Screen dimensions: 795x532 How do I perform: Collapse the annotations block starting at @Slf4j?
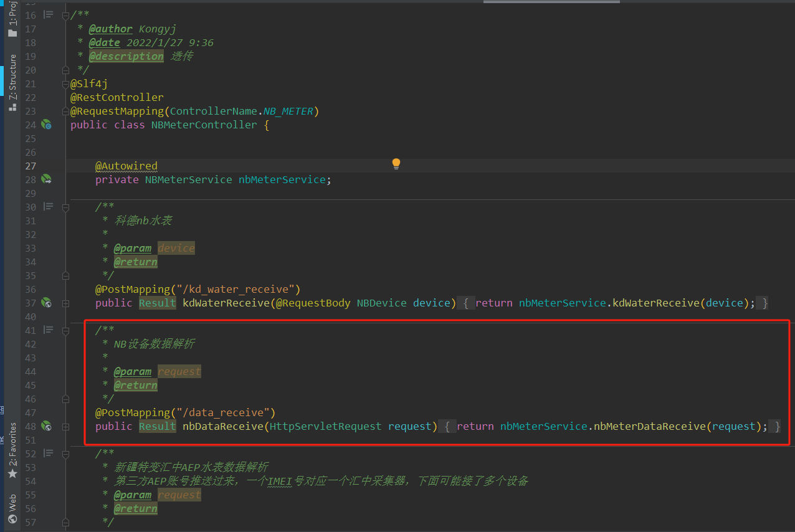tap(65, 84)
